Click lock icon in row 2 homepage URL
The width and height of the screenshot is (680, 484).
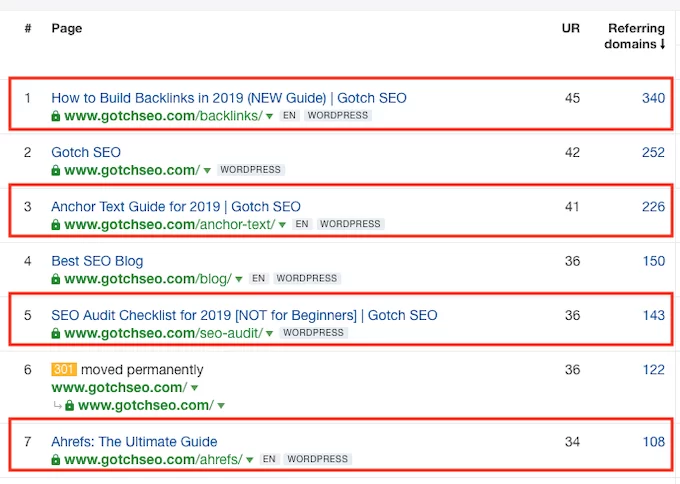click(56, 170)
